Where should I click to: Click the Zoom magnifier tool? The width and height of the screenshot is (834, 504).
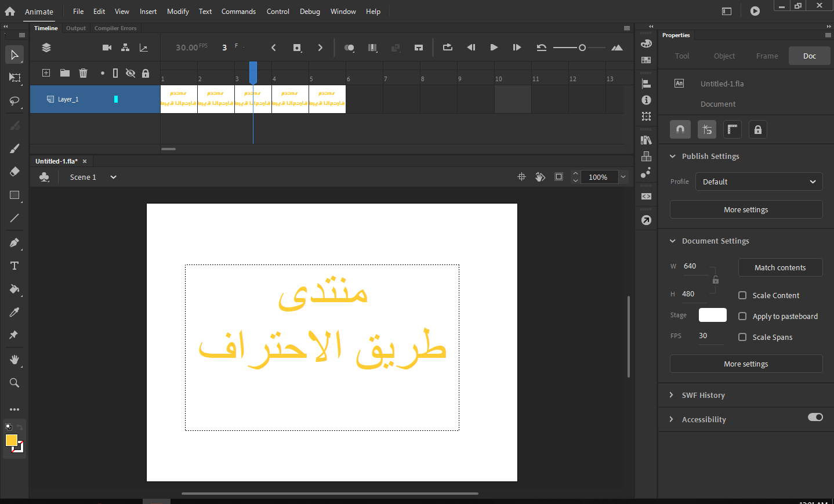(14, 383)
